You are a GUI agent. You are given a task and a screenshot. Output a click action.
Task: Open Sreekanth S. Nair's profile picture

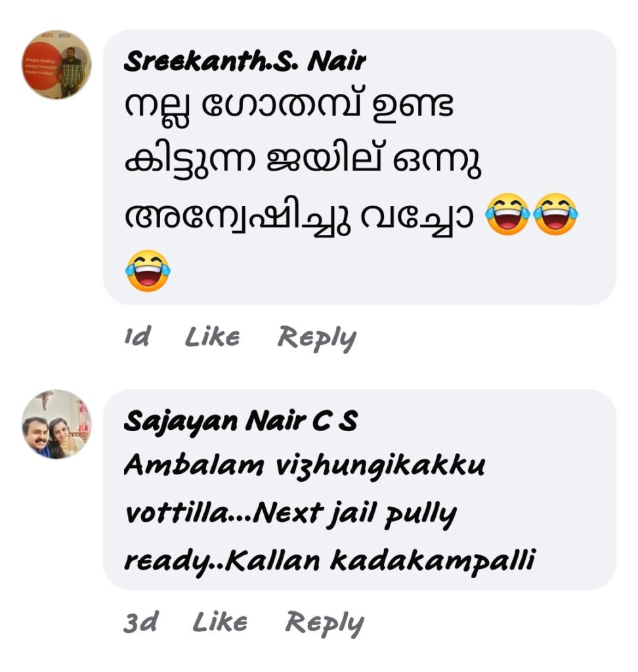click(56, 65)
